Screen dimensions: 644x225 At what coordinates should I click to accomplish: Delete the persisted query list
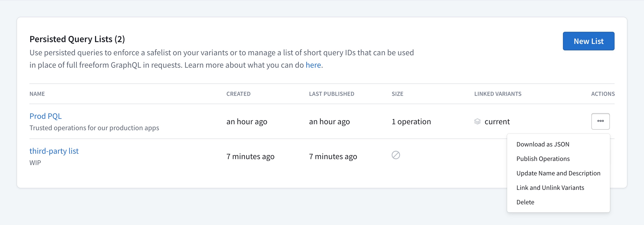(x=525, y=202)
